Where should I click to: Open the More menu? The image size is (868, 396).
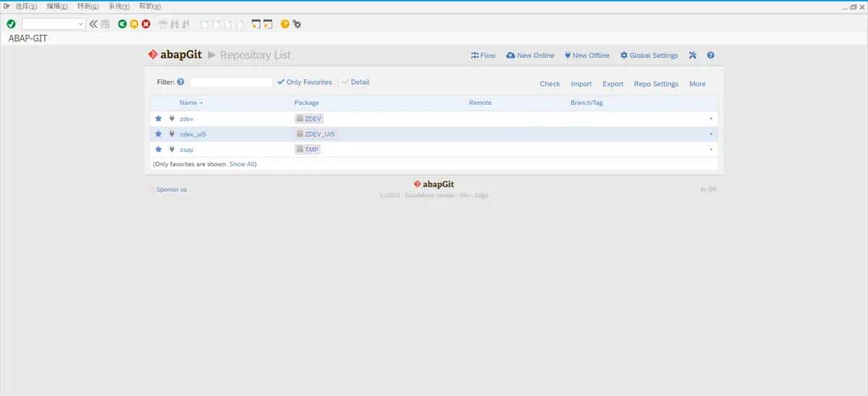pos(697,84)
